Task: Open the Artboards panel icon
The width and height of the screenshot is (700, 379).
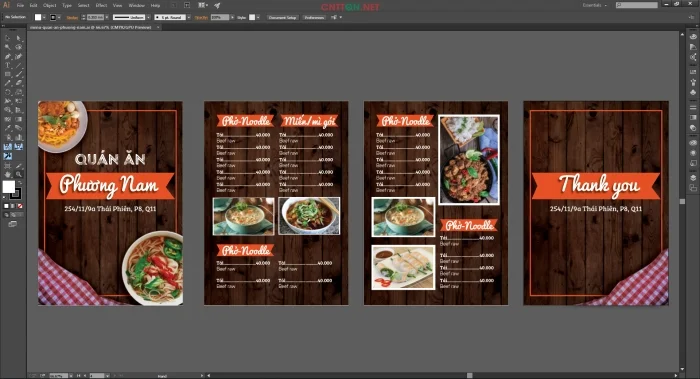Action: (693, 188)
